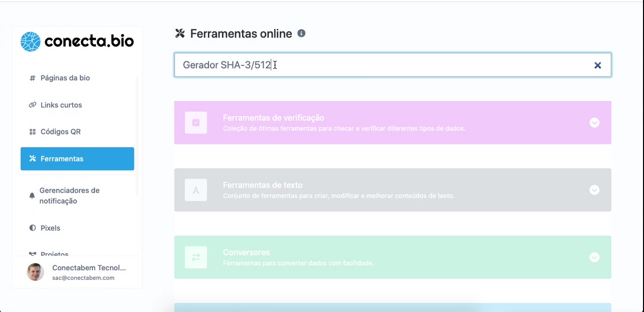Expand the Conversores category chevron

click(594, 257)
